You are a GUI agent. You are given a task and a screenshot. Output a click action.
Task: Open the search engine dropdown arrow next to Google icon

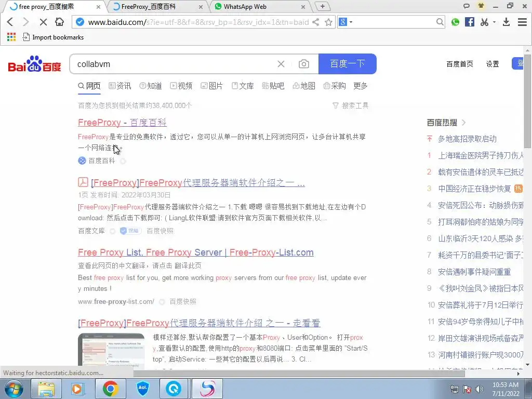pyautogui.click(x=351, y=22)
